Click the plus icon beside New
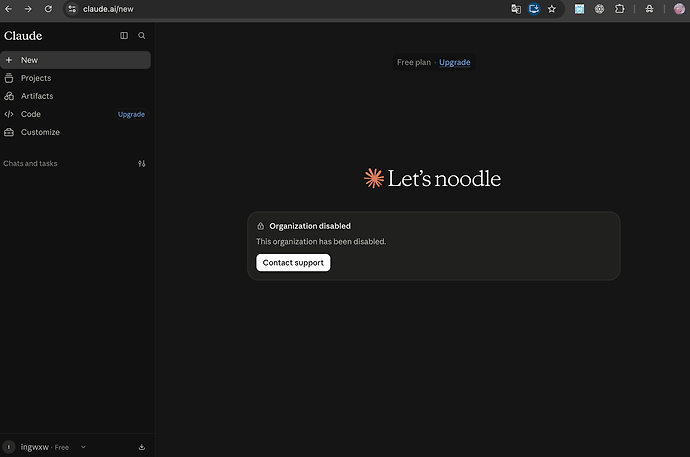690x457 pixels. point(9,60)
